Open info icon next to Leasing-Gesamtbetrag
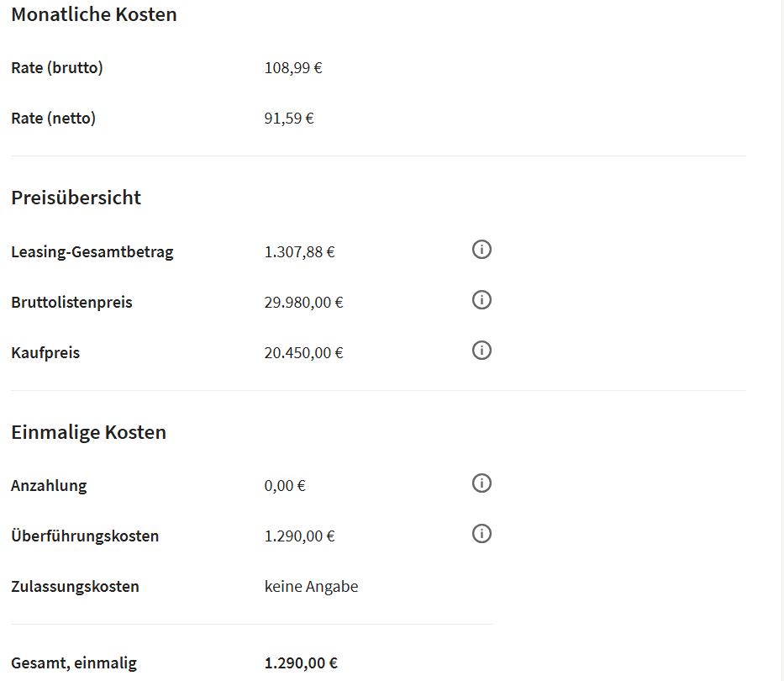 tap(481, 250)
